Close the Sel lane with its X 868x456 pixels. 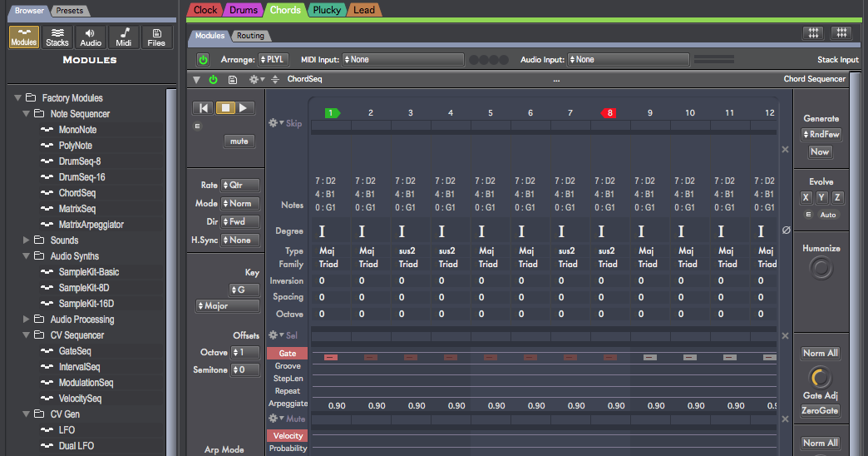(785, 336)
